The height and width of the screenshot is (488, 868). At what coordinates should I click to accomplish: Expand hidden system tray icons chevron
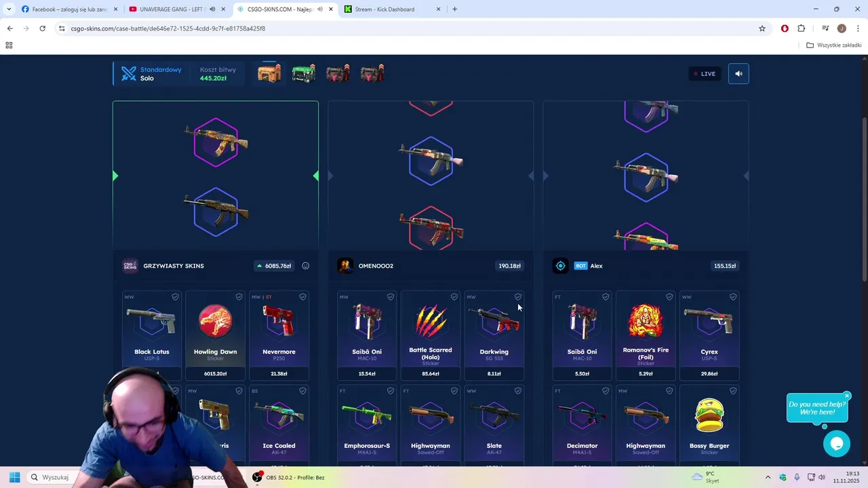[x=768, y=477]
